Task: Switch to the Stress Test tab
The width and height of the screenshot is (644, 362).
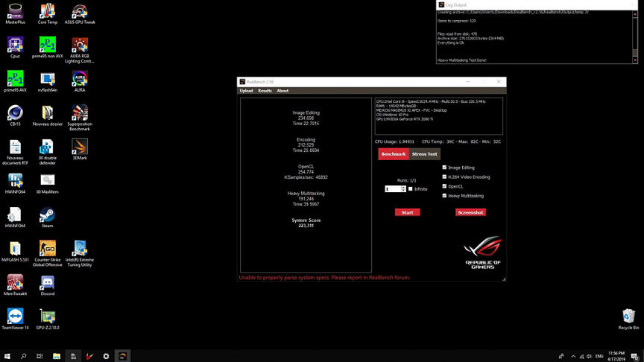Action: pyautogui.click(x=425, y=154)
